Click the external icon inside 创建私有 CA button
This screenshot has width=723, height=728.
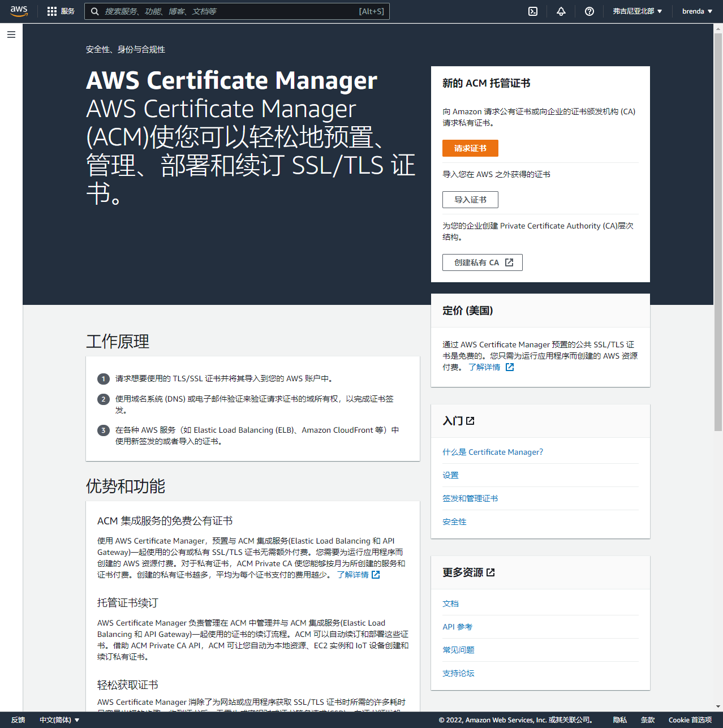click(x=509, y=262)
